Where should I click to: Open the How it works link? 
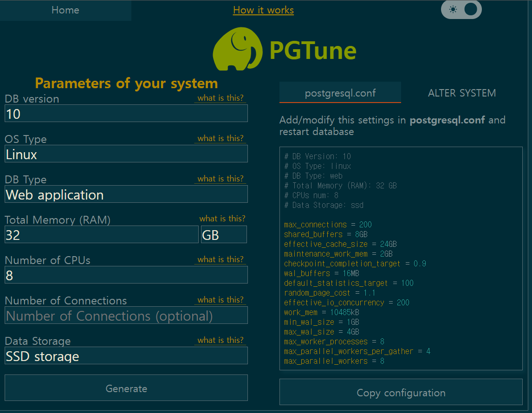pyautogui.click(x=263, y=10)
